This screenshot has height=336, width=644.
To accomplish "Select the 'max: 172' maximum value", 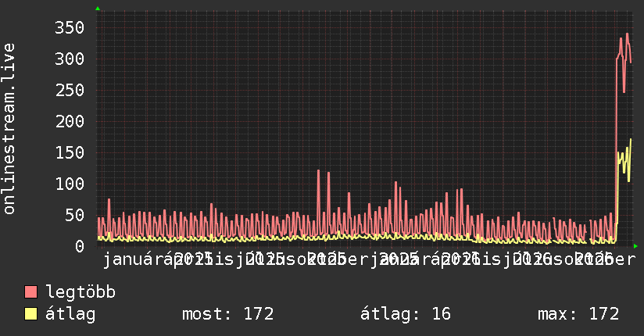I will coord(578,314).
